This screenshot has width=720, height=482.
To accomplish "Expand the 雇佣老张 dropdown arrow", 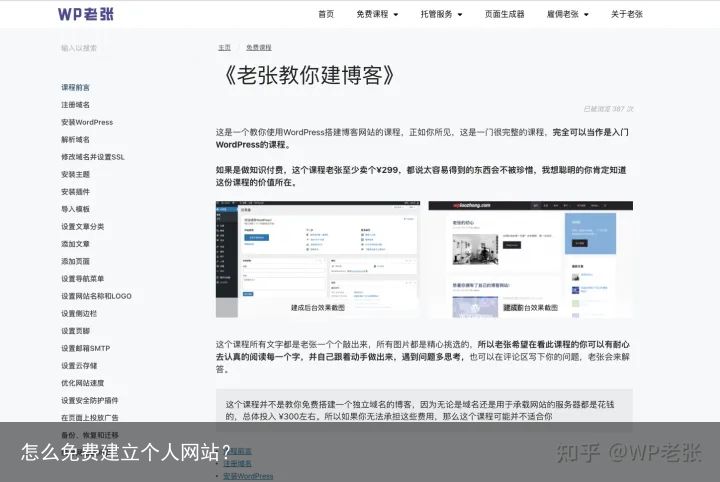I will (586, 15).
